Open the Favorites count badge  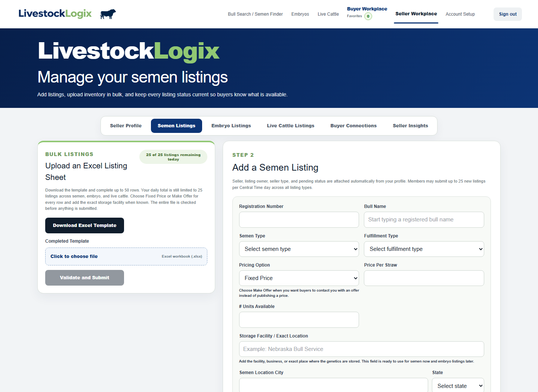(x=368, y=16)
